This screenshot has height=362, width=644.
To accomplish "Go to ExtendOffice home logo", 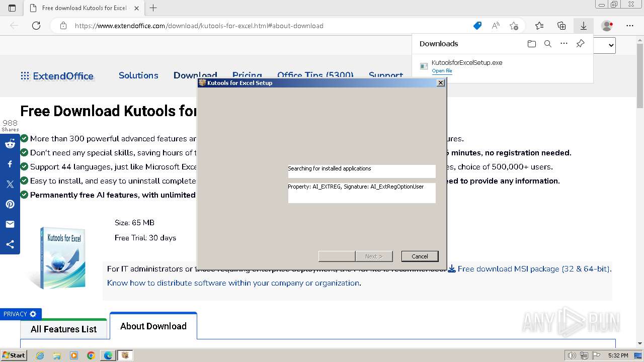I will pos(57,76).
